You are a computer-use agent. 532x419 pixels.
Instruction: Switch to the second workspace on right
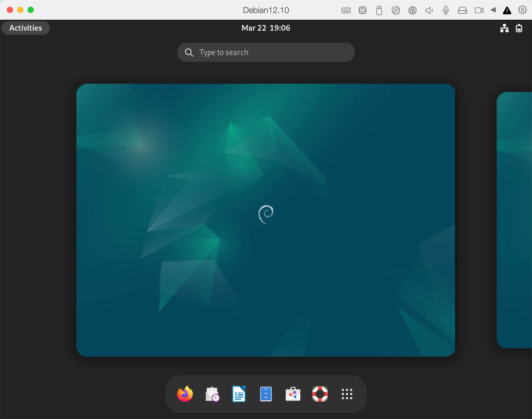point(514,220)
